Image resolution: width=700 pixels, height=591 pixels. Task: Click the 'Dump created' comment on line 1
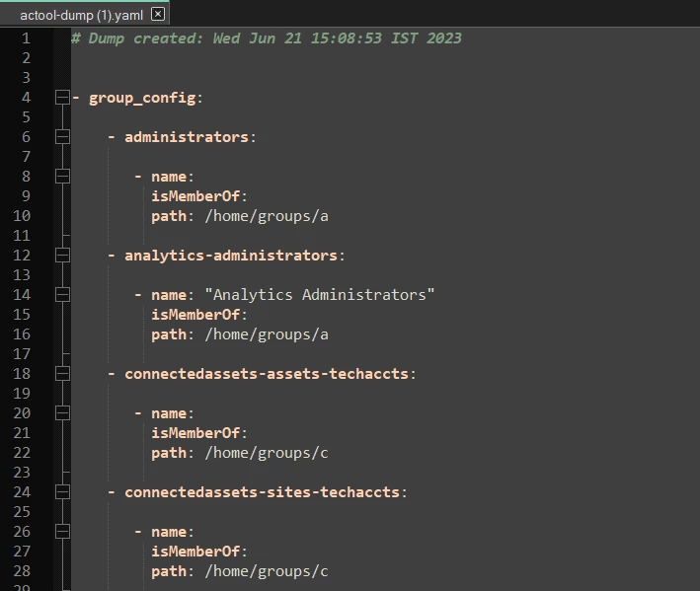coord(267,38)
